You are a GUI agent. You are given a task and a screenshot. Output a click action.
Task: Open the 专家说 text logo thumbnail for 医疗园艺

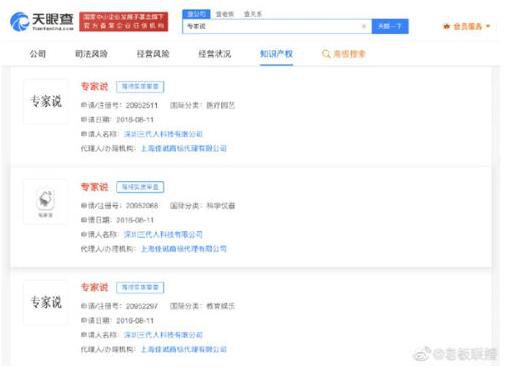[46, 101]
